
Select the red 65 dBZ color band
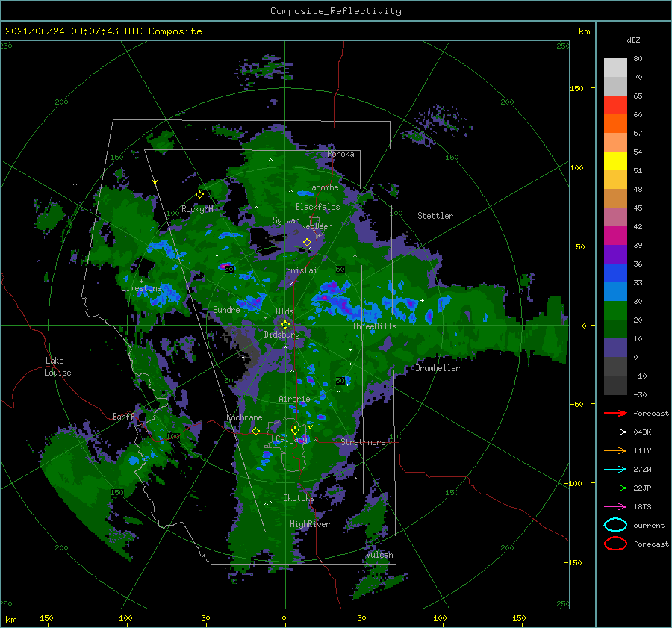coord(615,105)
